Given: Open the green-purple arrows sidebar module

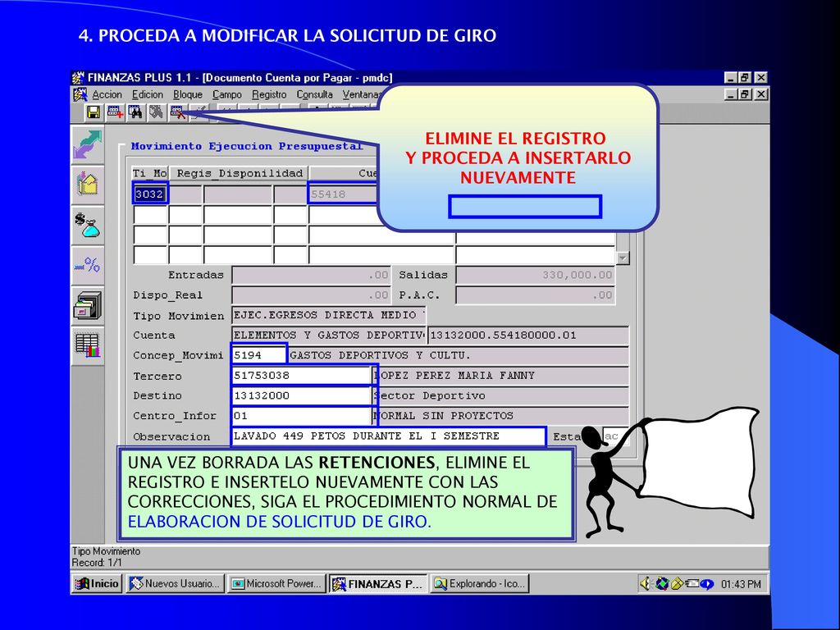Looking at the screenshot, I should click(87, 145).
